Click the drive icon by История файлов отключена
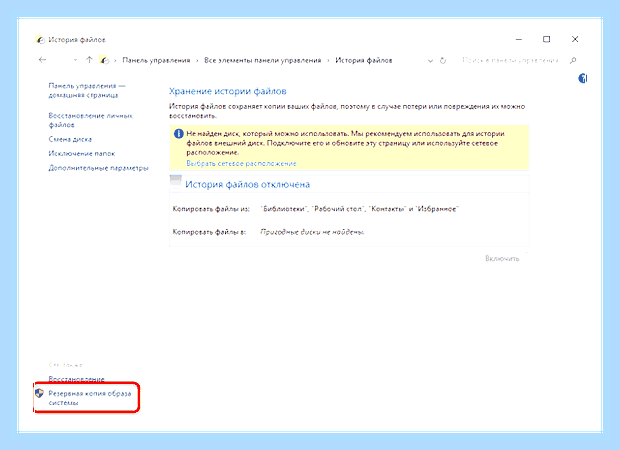The image size is (620, 450). point(176,182)
